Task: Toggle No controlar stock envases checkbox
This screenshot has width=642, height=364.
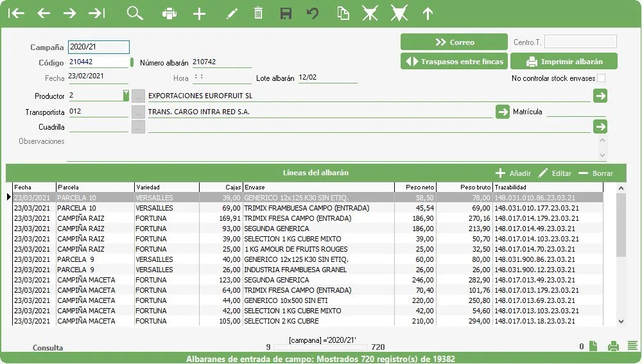Action: pyautogui.click(x=601, y=78)
